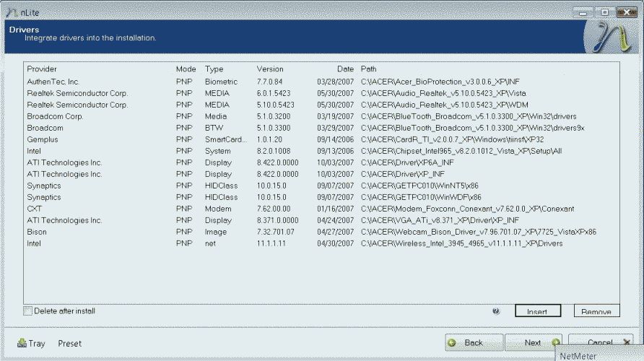Image resolution: width=644 pixels, height=361 pixels.
Task: Select Synaptics driver with WinWDF\x86 path
Action: (321, 197)
